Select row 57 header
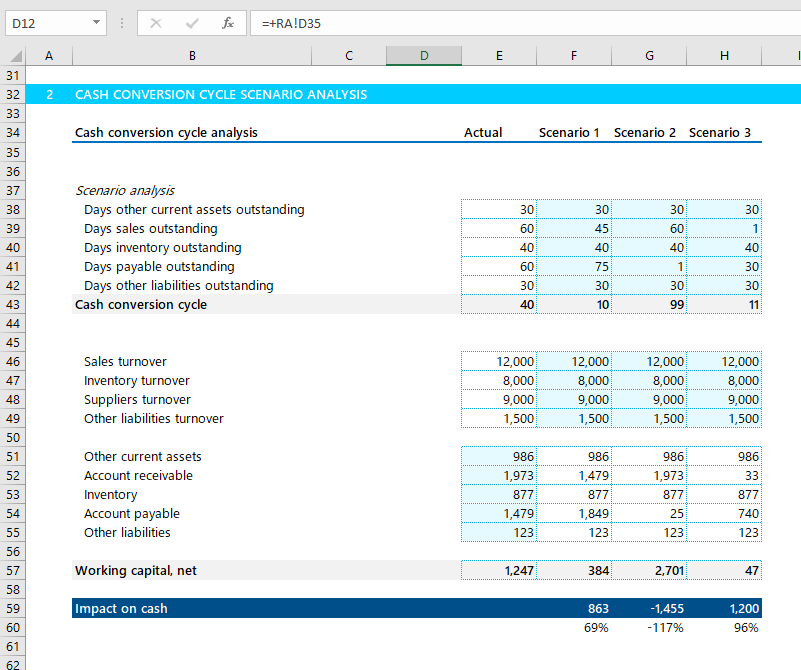This screenshot has width=801, height=670. pos(13,571)
